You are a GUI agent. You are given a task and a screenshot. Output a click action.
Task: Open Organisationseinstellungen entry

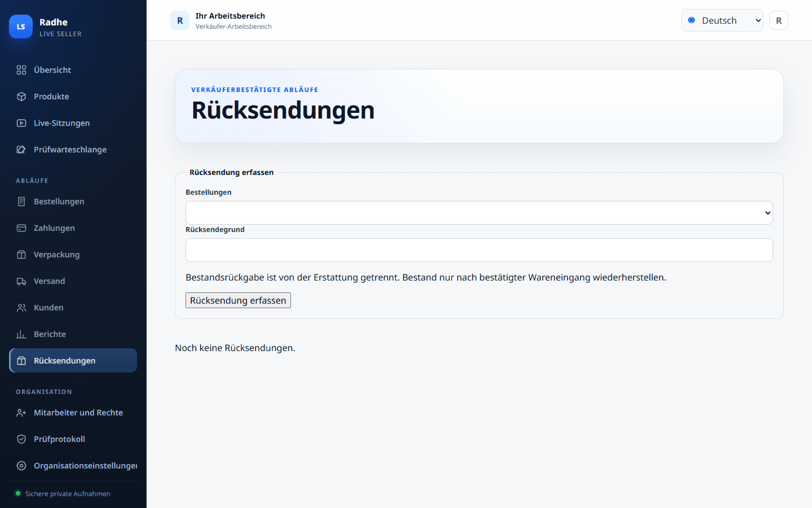tap(73, 466)
